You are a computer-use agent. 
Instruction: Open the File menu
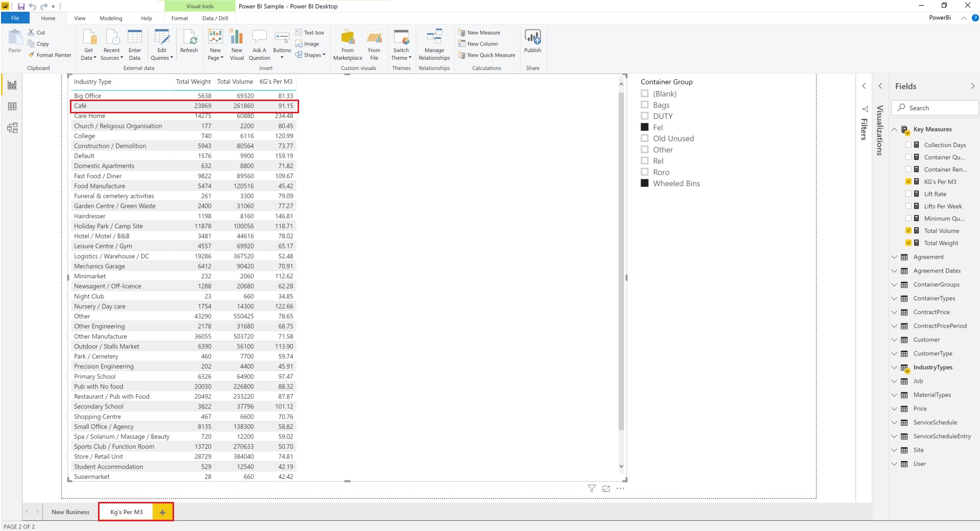click(x=15, y=18)
